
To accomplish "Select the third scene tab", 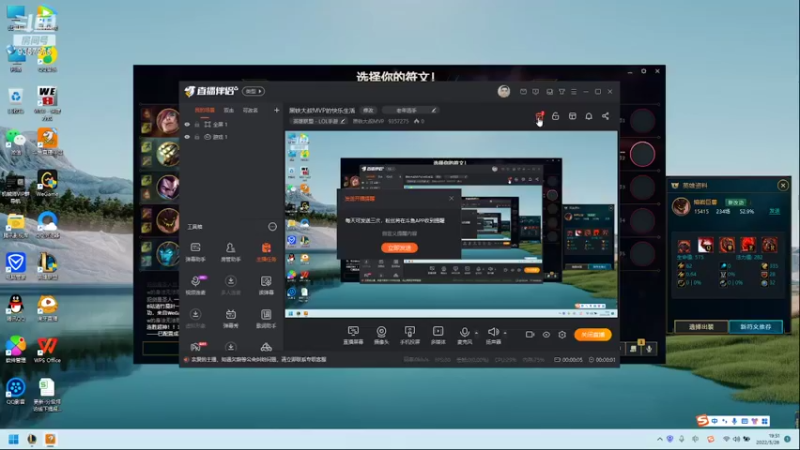I will pyautogui.click(x=250, y=110).
